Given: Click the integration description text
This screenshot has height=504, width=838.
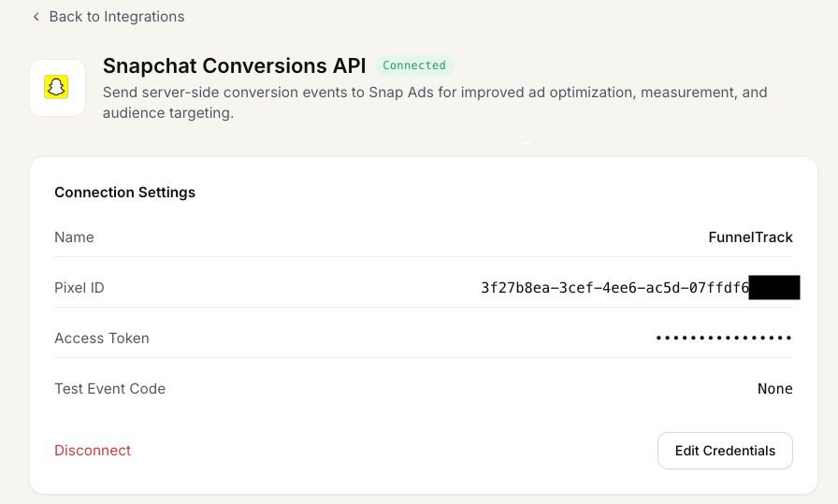Looking at the screenshot, I should 435,103.
